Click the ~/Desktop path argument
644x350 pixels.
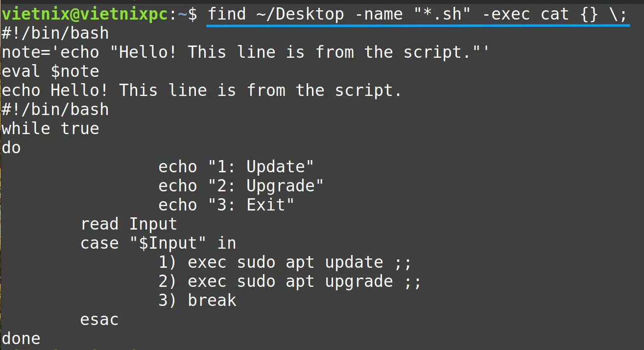300,14
